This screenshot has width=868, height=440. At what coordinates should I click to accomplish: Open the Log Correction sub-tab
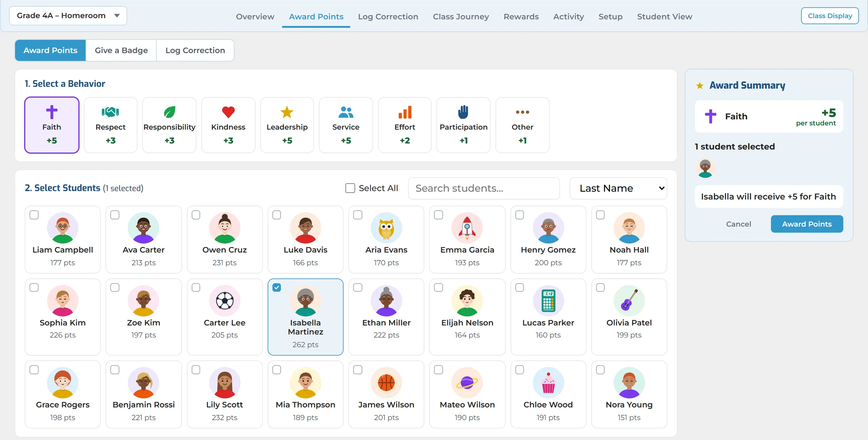pyautogui.click(x=195, y=50)
